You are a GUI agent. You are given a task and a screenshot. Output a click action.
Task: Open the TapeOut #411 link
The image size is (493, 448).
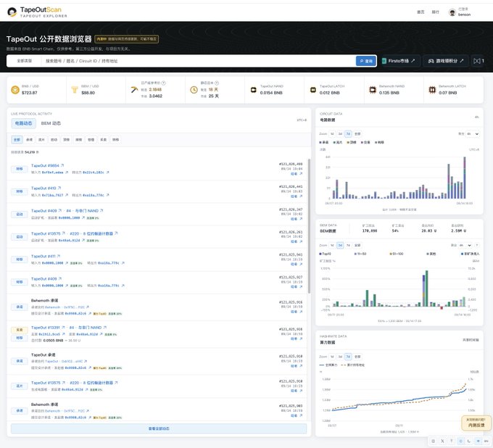43,256
